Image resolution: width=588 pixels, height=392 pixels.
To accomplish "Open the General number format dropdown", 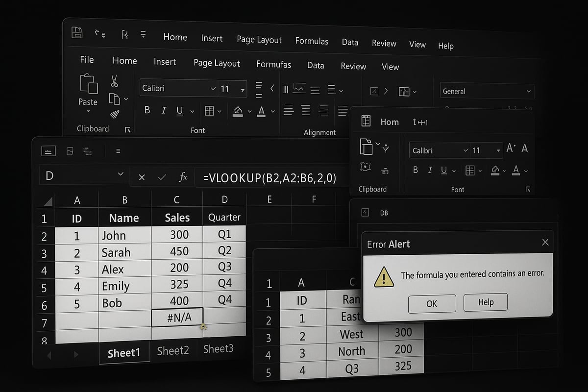I will [x=528, y=91].
